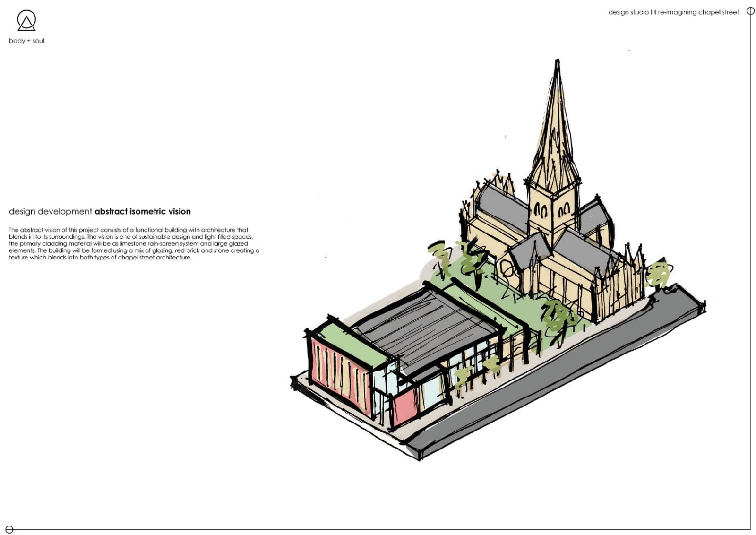Image resolution: width=756 pixels, height=535 pixels.
Task: Click the body + soul triangle logo
Action: [26, 21]
